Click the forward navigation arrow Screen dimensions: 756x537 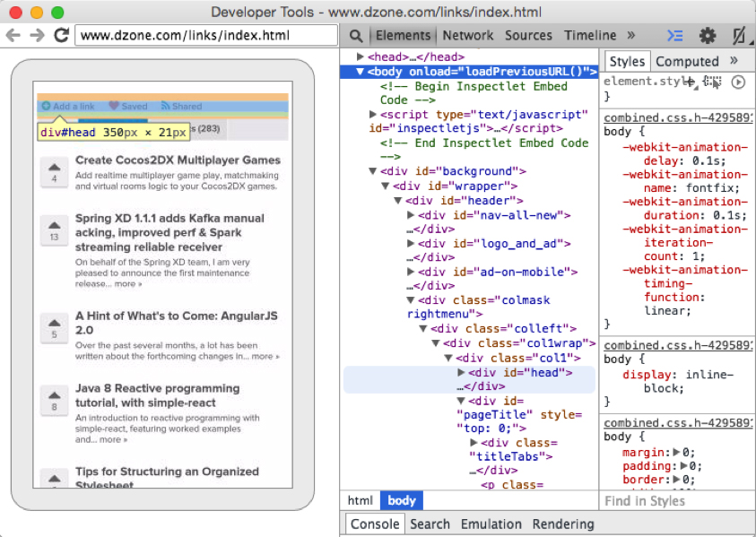pyautogui.click(x=37, y=36)
